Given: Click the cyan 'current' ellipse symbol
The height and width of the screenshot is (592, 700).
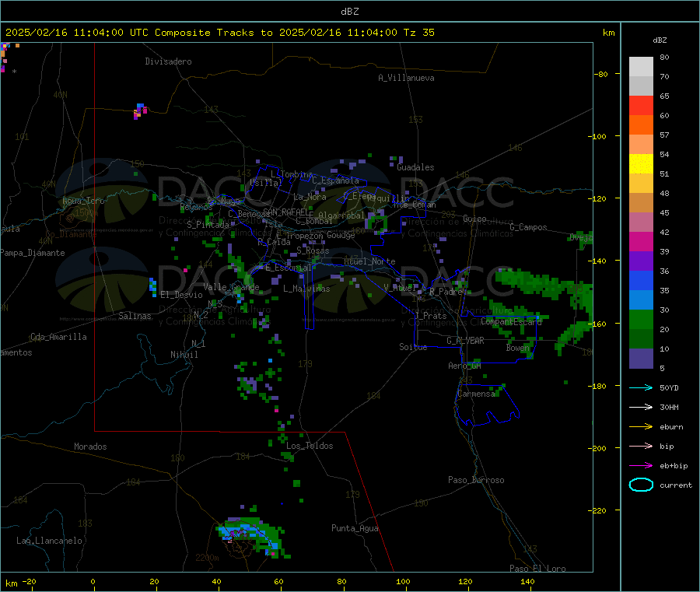Looking at the screenshot, I should click(641, 485).
